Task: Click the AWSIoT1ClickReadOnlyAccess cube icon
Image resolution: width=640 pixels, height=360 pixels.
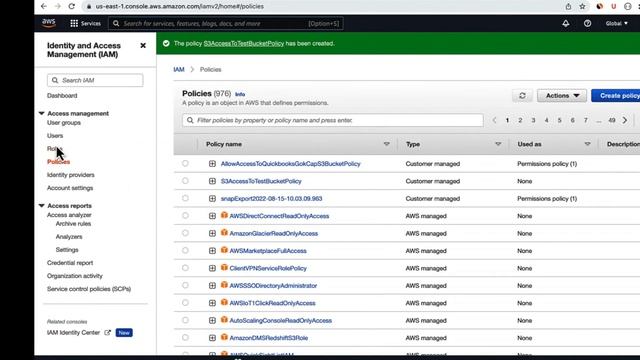Action: pyautogui.click(x=224, y=302)
